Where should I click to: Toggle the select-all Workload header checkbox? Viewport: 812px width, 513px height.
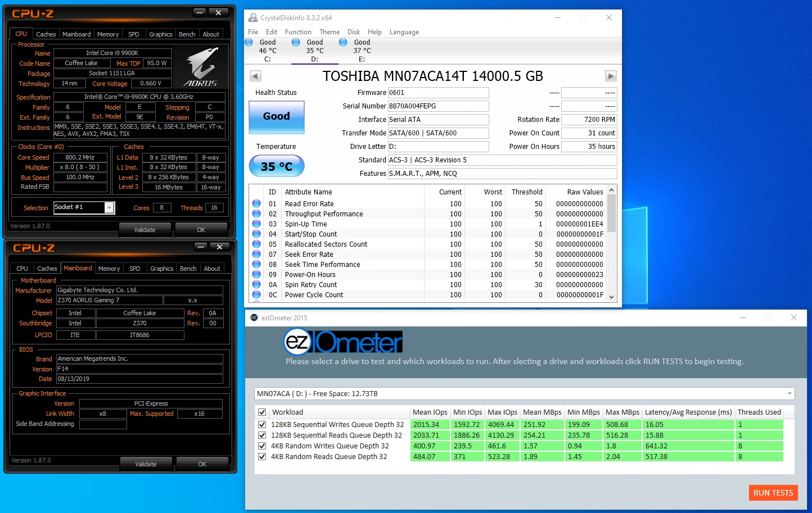pyautogui.click(x=262, y=412)
